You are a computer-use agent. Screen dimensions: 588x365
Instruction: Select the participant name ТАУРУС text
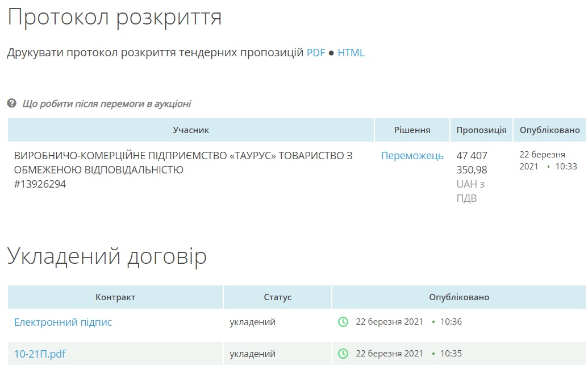(184, 163)
